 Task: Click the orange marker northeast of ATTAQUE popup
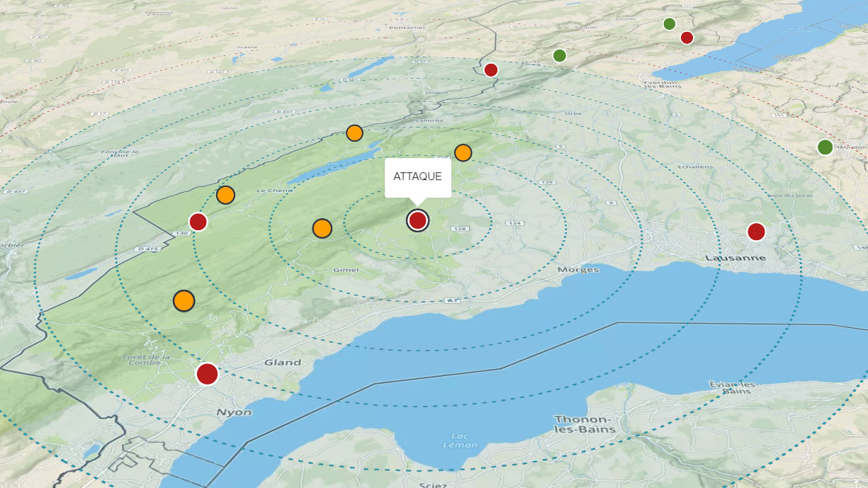(x=463, y=152)
